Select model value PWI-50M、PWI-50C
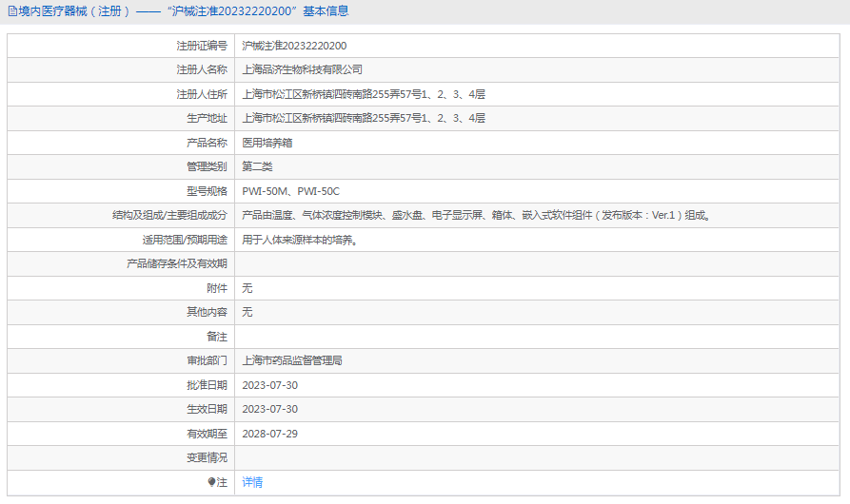This screenshot has width=850, height=504. tap(290, 191)
